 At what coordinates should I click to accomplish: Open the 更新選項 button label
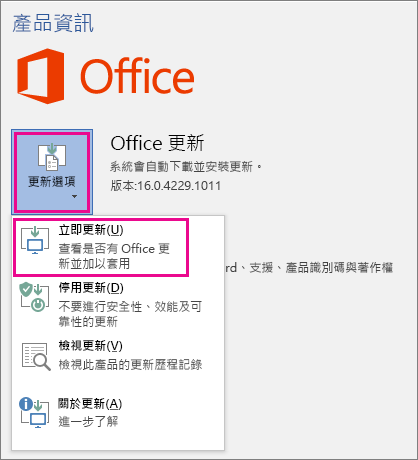pyautogui.click(x=52, y=182)
